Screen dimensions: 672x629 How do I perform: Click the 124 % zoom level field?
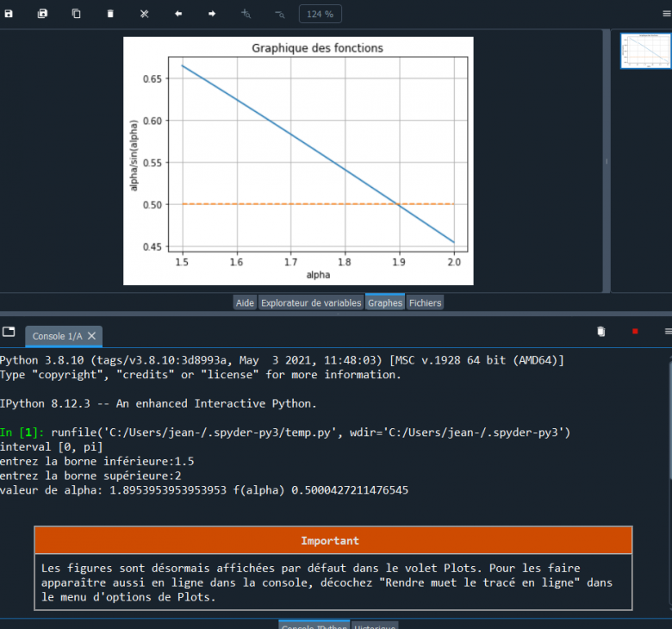320,14
